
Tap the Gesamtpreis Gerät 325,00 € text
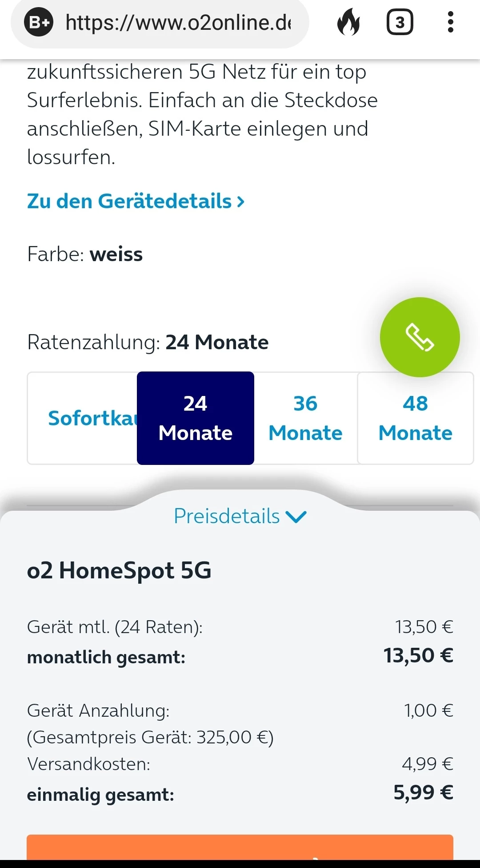150,737
